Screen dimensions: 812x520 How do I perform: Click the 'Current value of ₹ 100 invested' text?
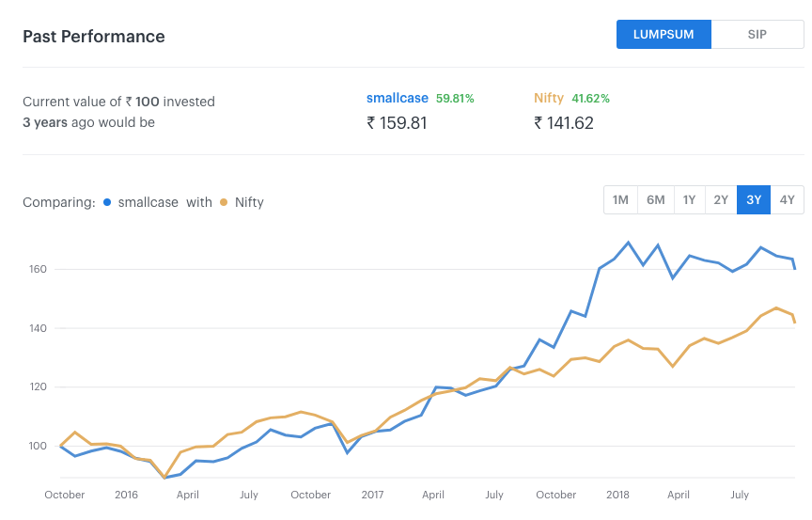118,102
